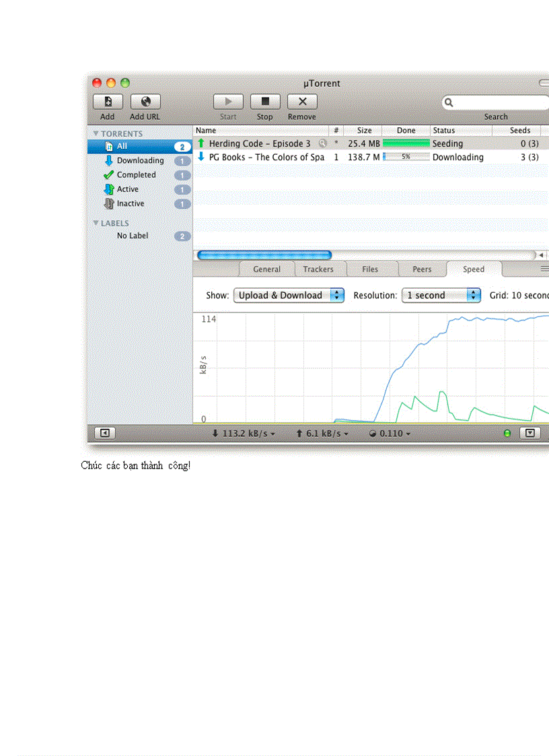Select the Completed category in the sidebar
The height and width of the screenshot is (756, 549).
click(135, 174)
